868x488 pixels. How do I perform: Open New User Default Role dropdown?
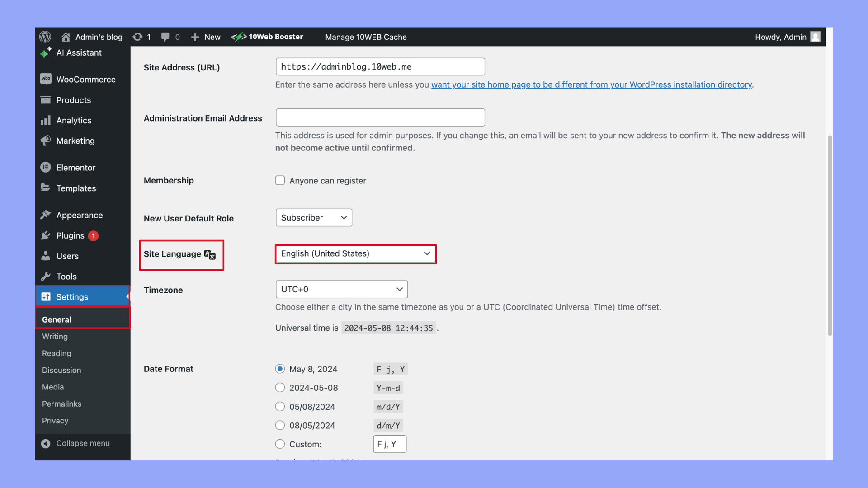(314, 218)
